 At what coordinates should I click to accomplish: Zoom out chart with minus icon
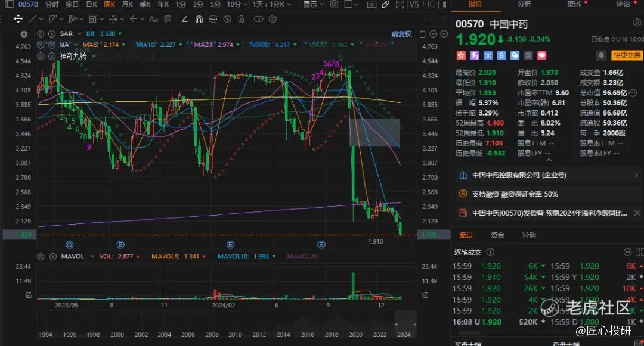(433, 34)
